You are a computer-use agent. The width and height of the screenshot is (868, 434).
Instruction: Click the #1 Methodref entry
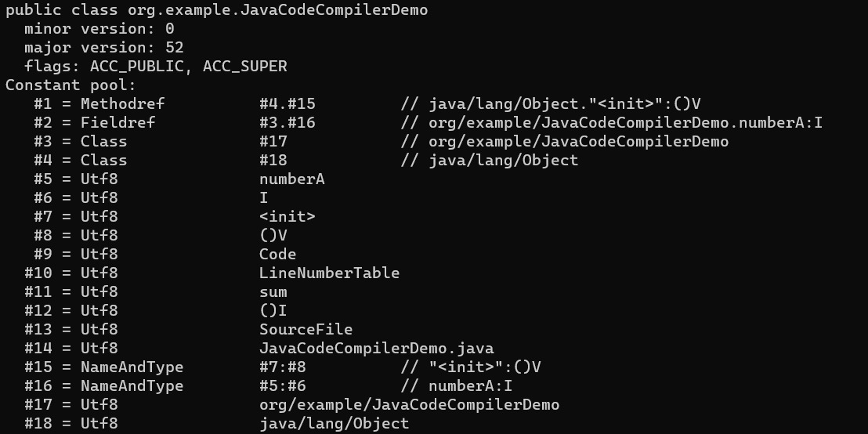click(99, 104)
